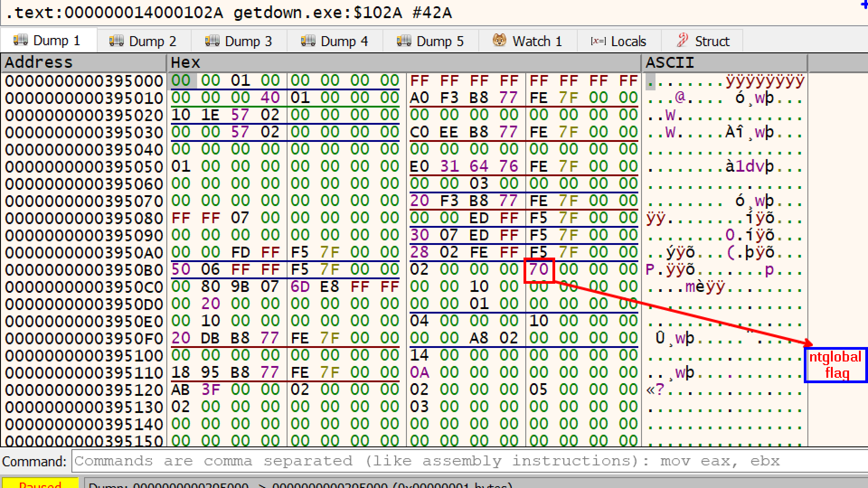Select the red-boxed 70 byte at 3950B0
Screen dimensions: 868x488
coord(538,270)
